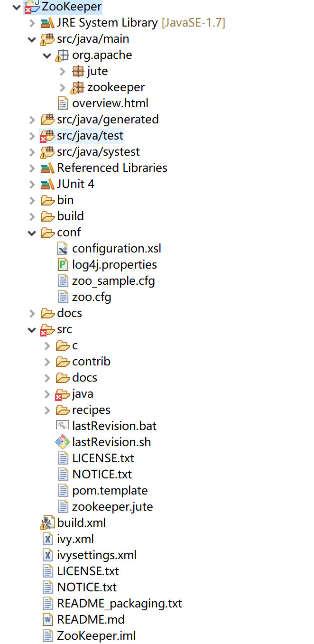This screenshot has width=314, height=644.
Task: Select the zookeeper.jute file
Action: [112, 507]
